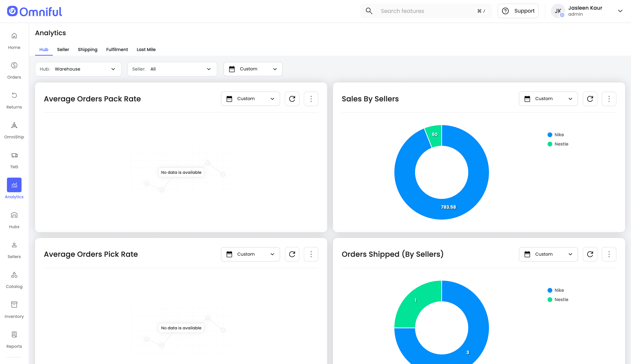631x364 pixels.
Task: Open Reports from the sidebar
Action: pos(14,340)
